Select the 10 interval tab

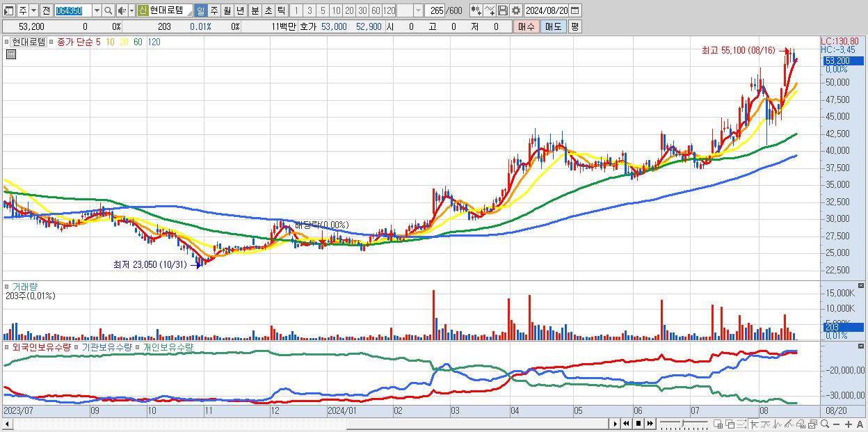(336, 10)
